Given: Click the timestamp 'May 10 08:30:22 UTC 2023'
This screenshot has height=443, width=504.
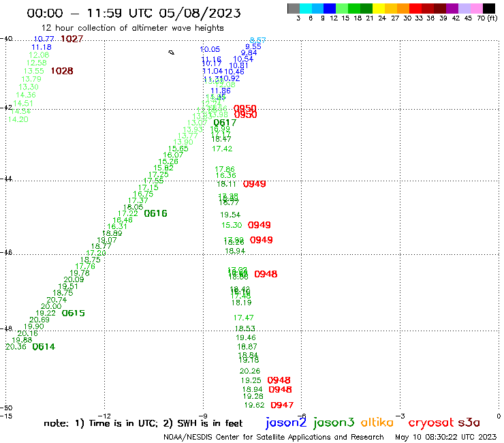Looking at the screenshot, I should click(x=445, y=437).
